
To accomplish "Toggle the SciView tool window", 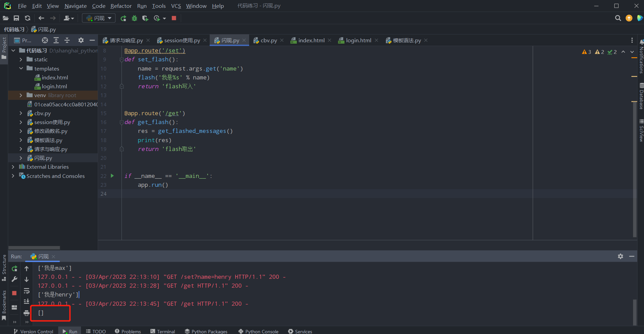I will click(641, 131).
